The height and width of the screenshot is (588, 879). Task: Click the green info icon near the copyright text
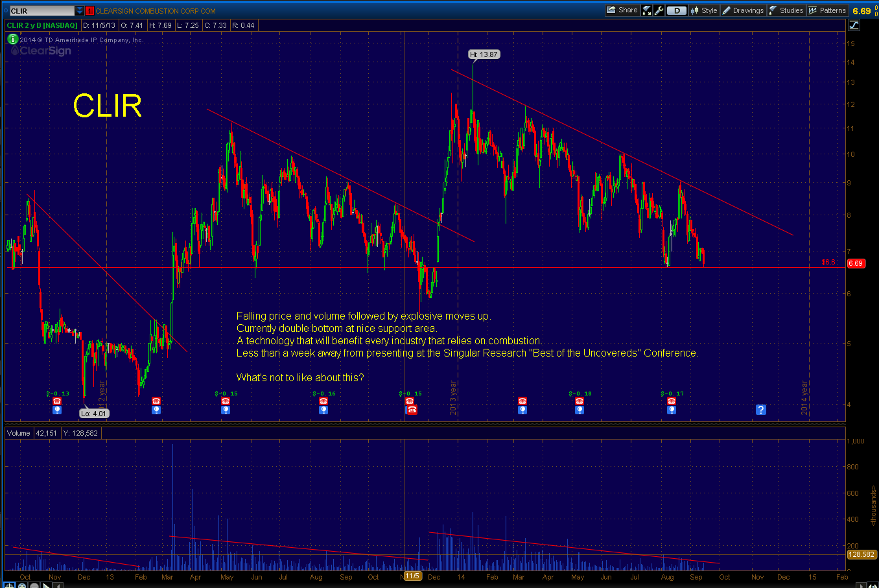pos(12,39)
